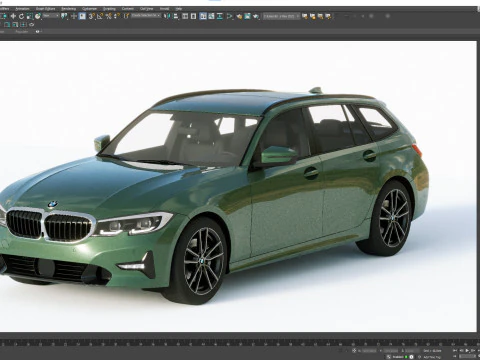This screenshot has width=480, height=360.
Task: Click the rendered BMW car viewport image
Action: pyautogui.click(x=238, y=186)
